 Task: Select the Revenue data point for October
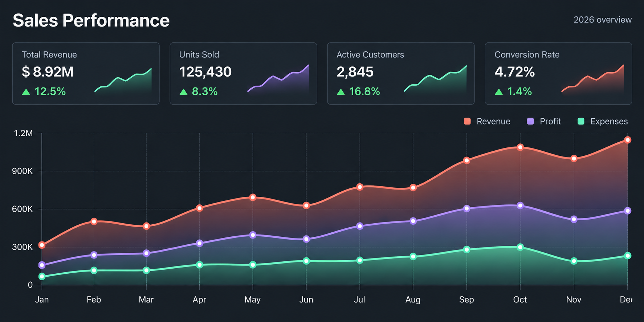pos(520,147)
